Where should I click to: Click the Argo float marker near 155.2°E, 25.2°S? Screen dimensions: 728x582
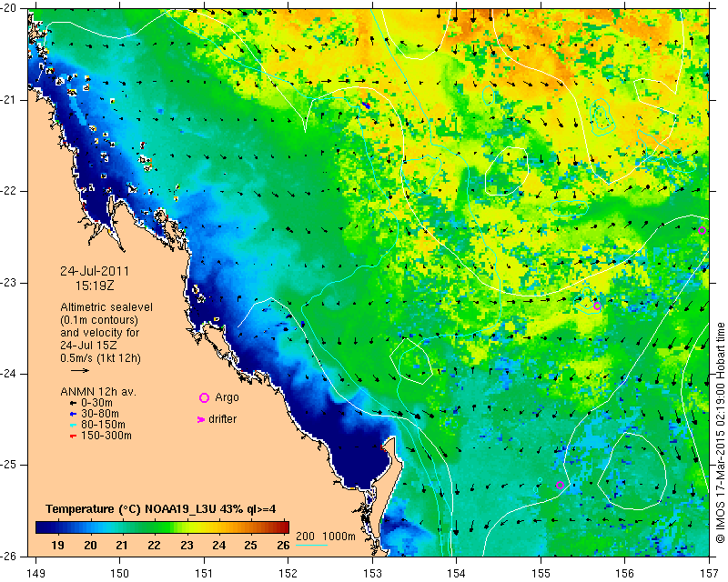click(560, 485)
